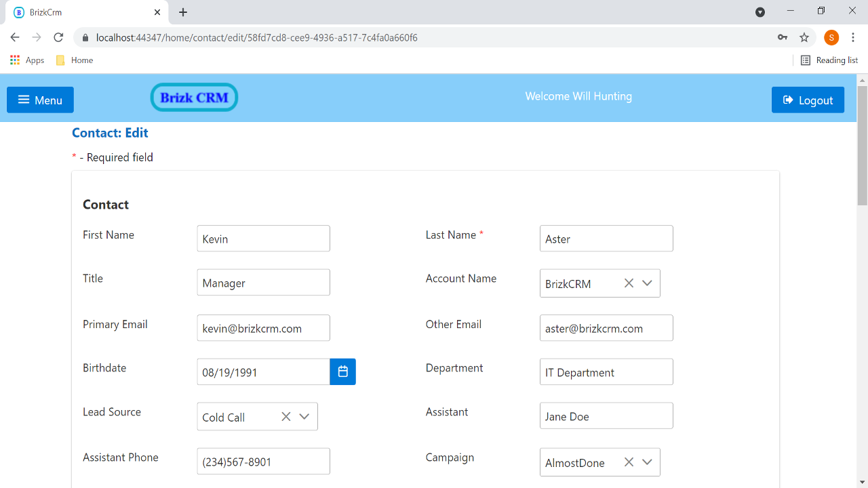The image size is (868, 488).
Task: Open saved passwords key icon
Action: (x=783, y=37)
